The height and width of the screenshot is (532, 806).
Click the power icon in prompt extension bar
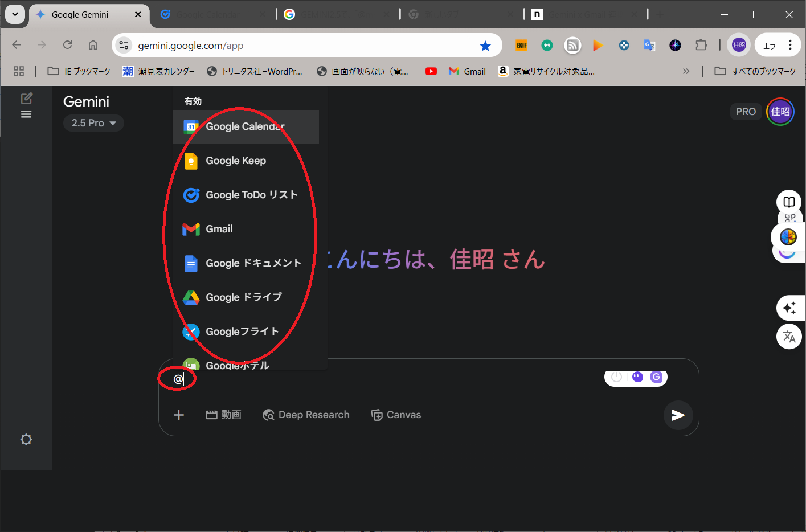coord(616,377)
